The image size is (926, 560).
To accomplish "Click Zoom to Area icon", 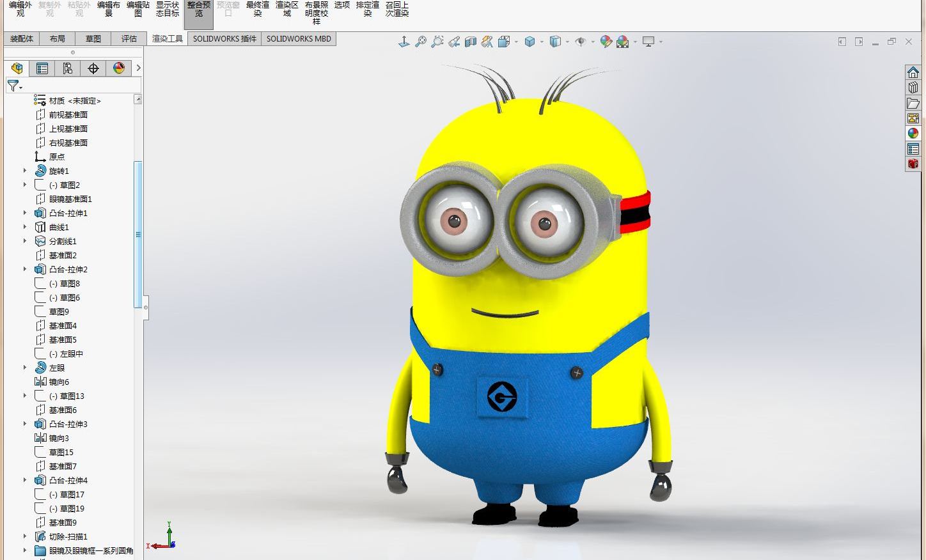I will point(437,42).
